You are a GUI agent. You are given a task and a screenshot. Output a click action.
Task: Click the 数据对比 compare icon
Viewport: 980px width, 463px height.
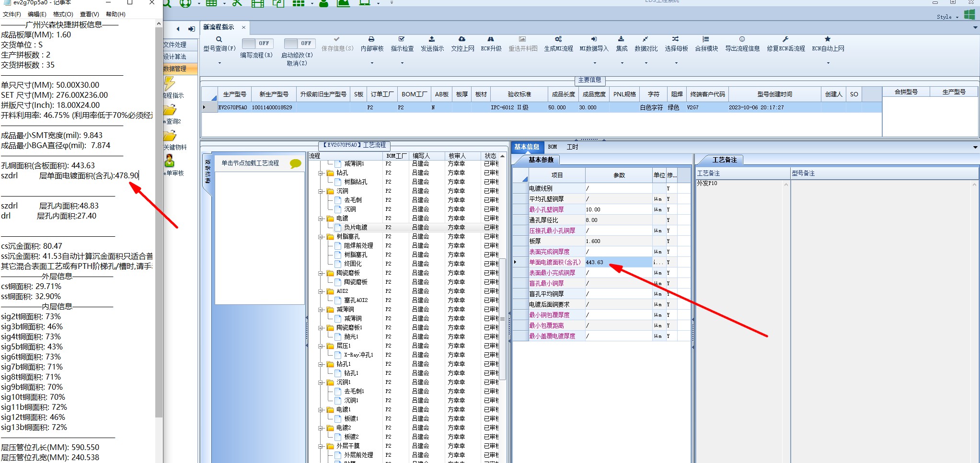click(x=646, y=39)
